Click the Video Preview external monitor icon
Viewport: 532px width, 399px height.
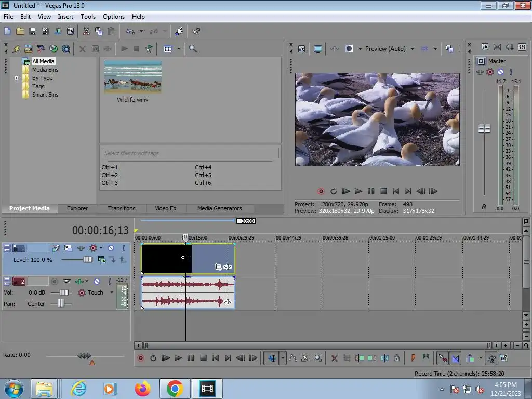point(317,49)
